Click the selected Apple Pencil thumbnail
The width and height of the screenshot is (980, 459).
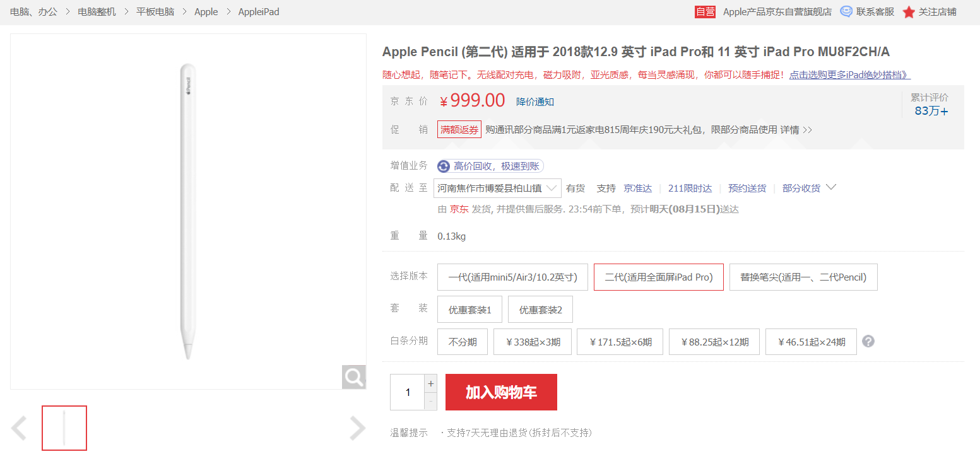pyautogui.click(x=64, y=428)
